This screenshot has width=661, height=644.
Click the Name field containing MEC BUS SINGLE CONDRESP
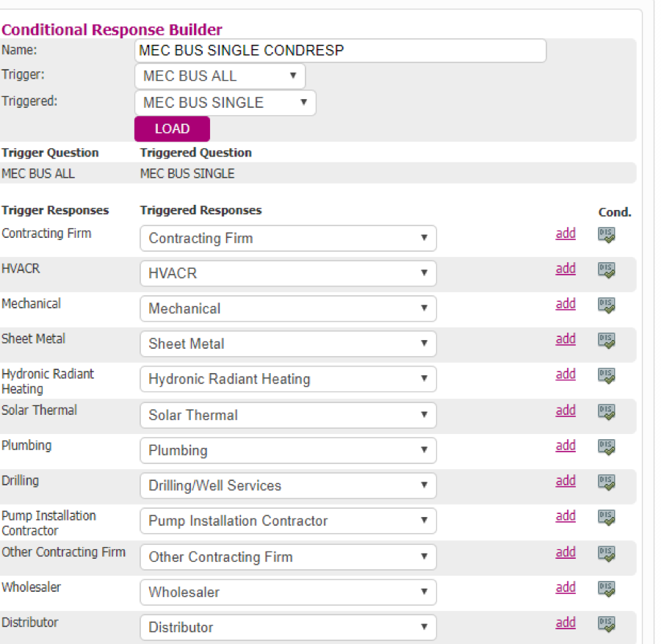pyautogui.click(x=341, y=51)
